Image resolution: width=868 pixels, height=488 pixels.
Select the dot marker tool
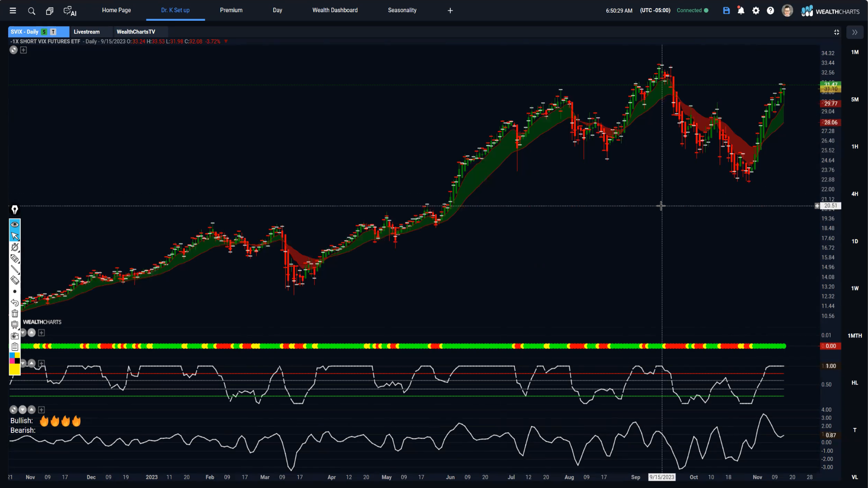click(x=14, y=291)
